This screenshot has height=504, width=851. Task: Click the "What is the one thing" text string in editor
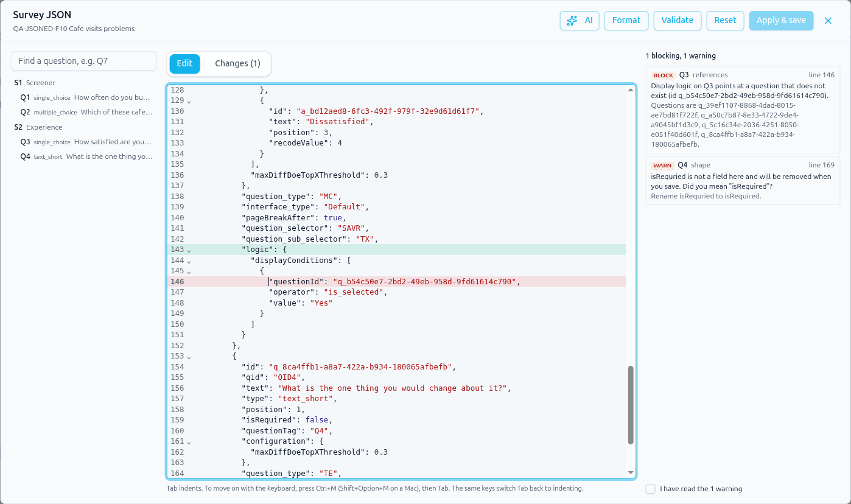point(393,388)
